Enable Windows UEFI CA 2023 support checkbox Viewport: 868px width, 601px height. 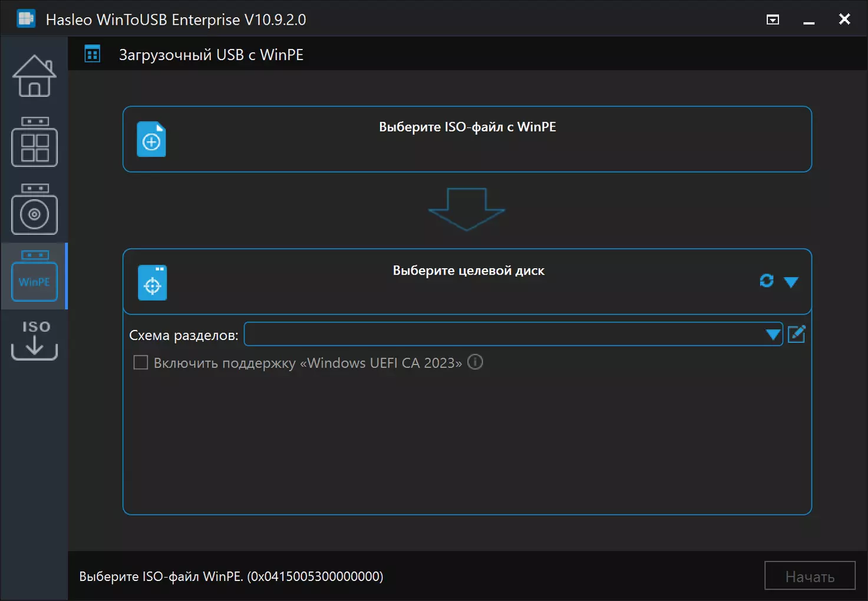[141, 362]
